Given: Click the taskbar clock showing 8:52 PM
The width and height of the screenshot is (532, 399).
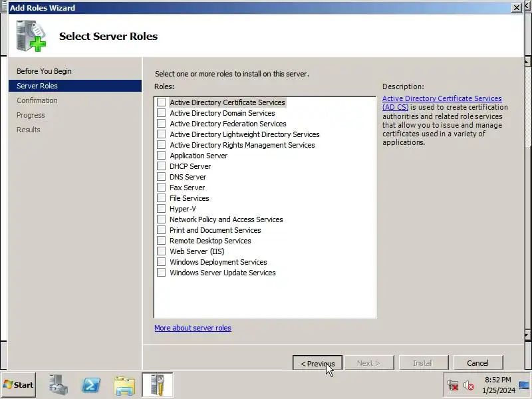Looking at the screenshot, I should (x=498, y=385).
